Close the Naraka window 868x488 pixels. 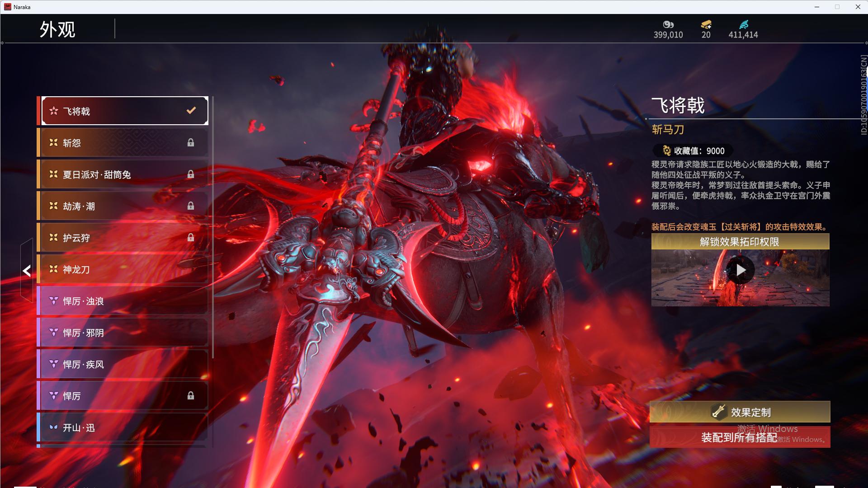pos(858,7)
